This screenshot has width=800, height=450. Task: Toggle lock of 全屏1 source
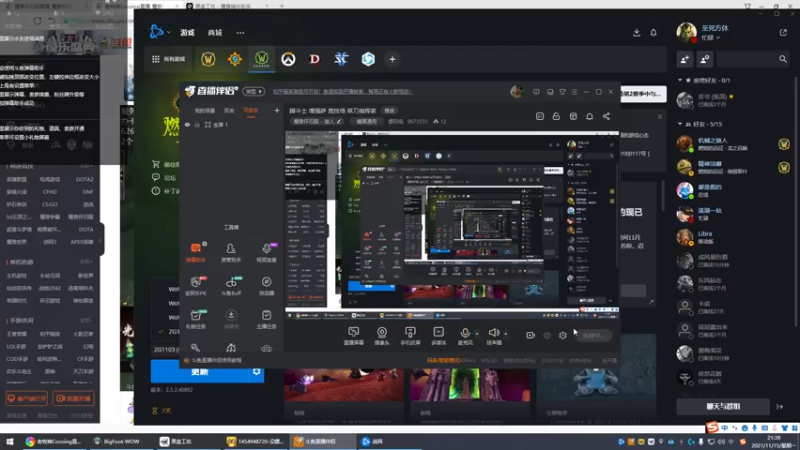(197, 125)
